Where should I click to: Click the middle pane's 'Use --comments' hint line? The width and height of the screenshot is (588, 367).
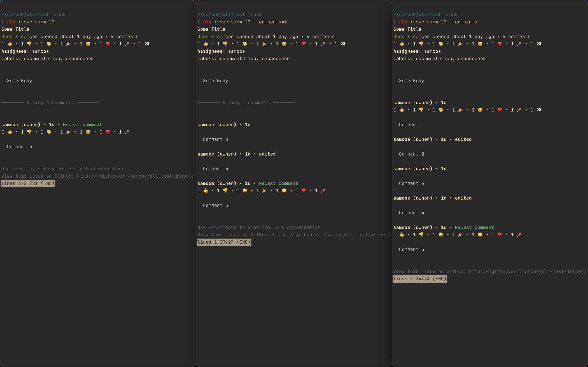pyautogui.click(x=259, y=227)
